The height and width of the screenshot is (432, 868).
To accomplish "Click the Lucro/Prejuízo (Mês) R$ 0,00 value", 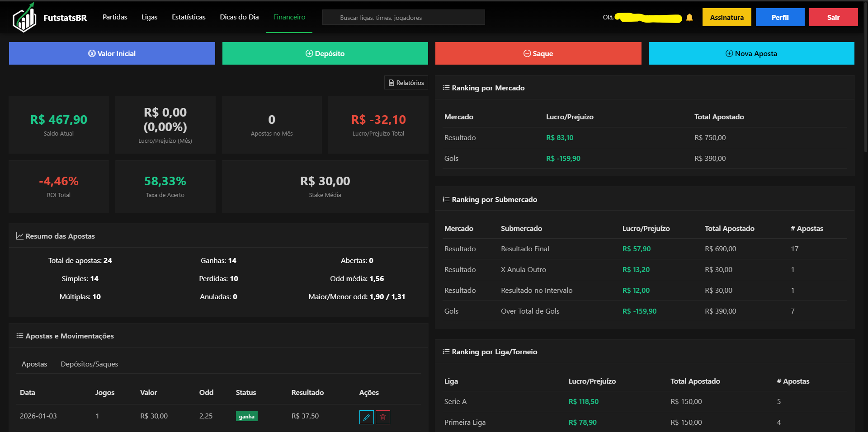I will 165,120.
